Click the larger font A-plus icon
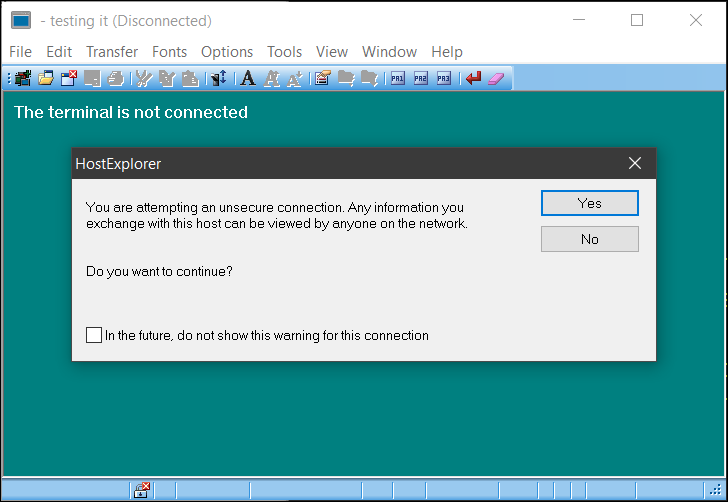728x502 pixels. pyautogui.click(x=295, y=78)
